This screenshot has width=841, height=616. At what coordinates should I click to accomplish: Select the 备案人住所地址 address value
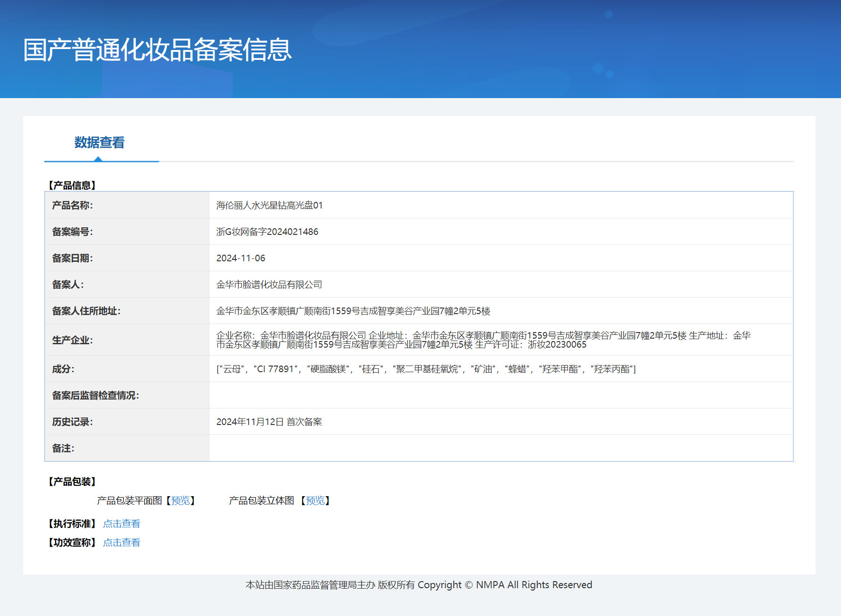pos(353,311)
